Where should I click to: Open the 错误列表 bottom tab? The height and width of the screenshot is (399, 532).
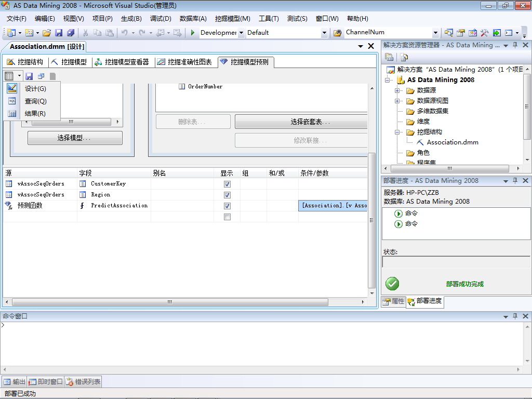pyautogui.click(x=84, y=382)
